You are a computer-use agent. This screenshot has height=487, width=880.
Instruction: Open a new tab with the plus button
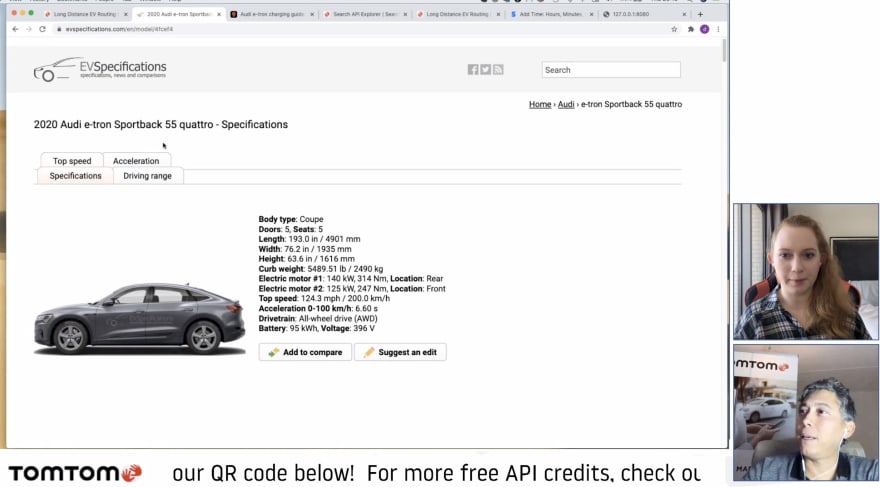pos(700,14)
